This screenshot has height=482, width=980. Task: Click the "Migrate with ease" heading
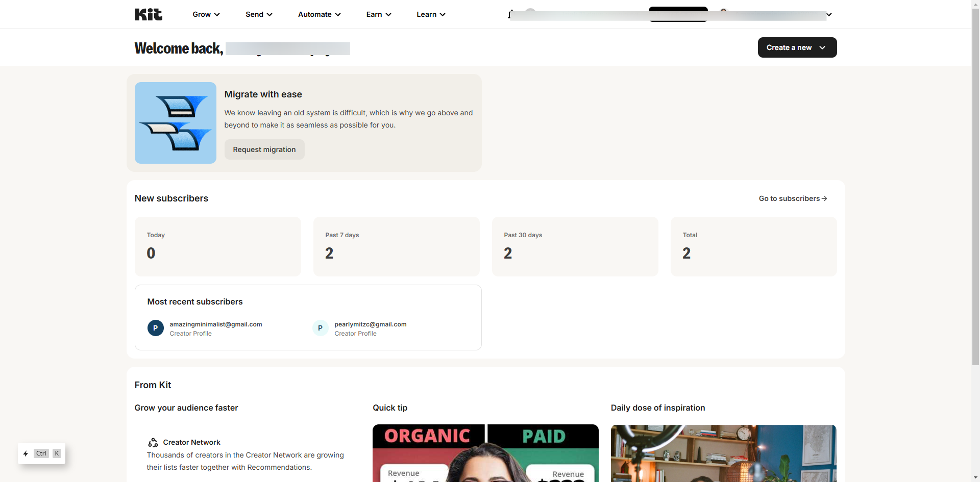pyautogui.click(x=263, y=94)
